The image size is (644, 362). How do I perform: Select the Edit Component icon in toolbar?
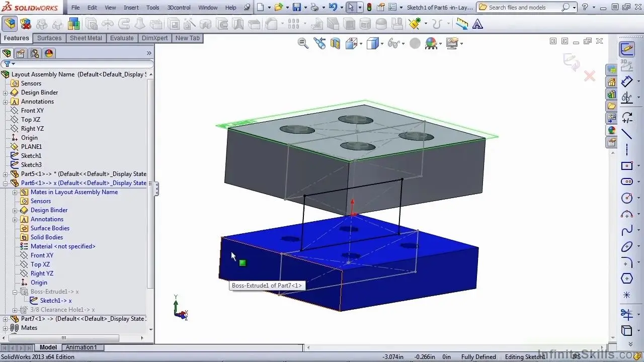pyautogui.click(x=10, y=24)
